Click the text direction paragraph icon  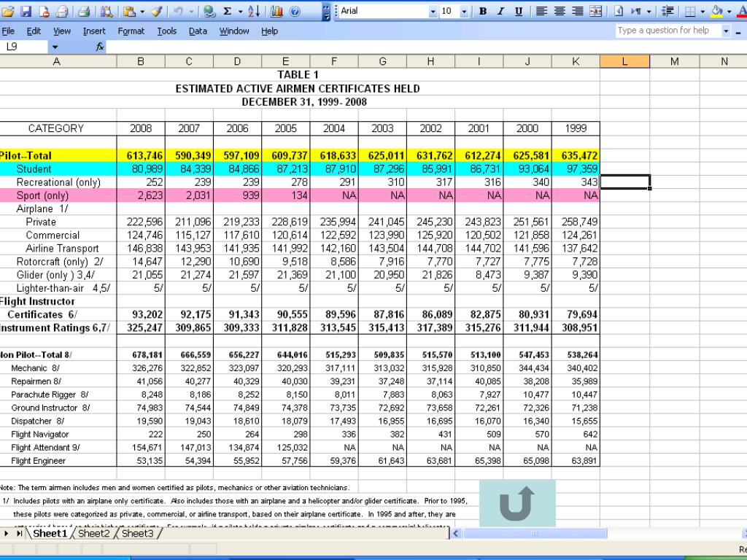tap(636, 11)
